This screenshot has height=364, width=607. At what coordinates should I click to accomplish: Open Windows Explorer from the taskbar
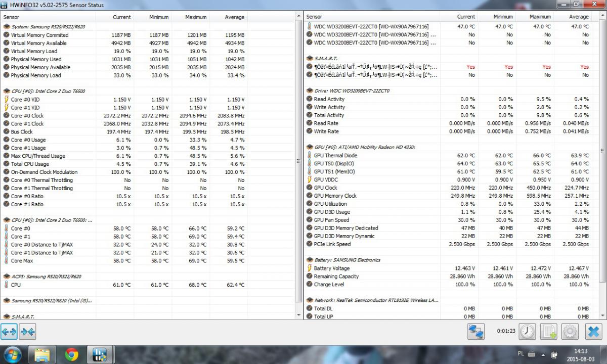[x=42, y=355]
